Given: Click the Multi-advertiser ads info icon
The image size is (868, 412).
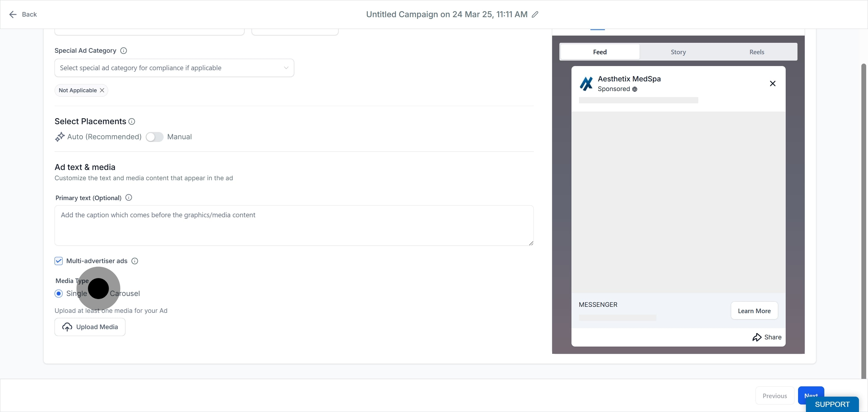Looking at the screenshot, I should point(135,261).
